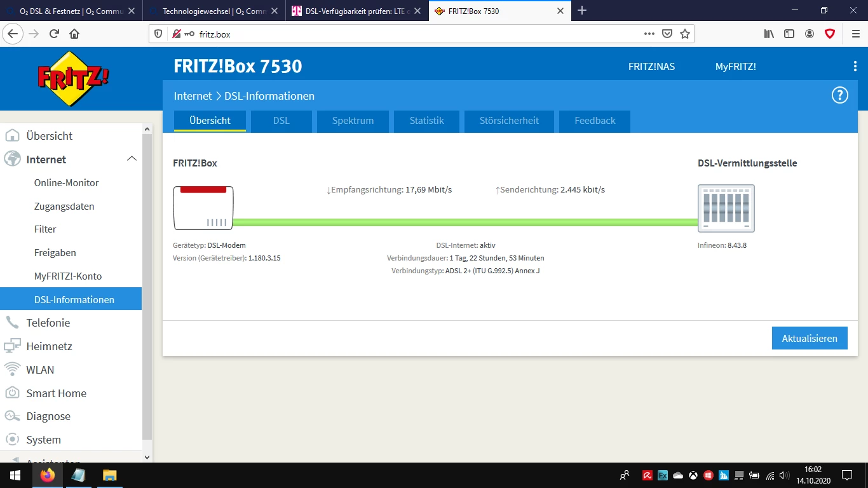Open Firefox account icon

(810, 34)
